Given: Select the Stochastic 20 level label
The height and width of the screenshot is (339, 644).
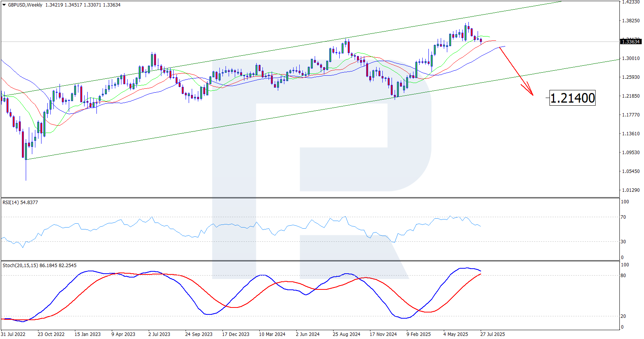Looking at the screenshot, I should pyautogui.click(x=623, y=316).
